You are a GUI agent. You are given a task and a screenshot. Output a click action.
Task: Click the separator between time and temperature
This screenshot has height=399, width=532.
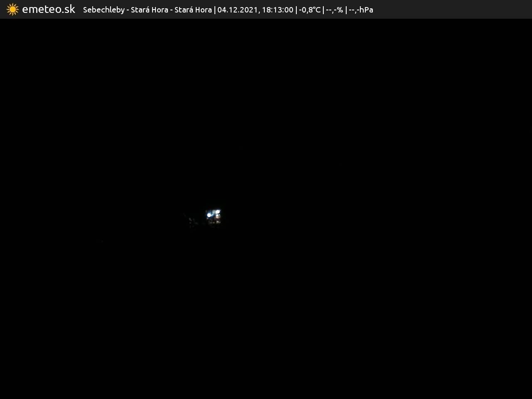point(296,10)
